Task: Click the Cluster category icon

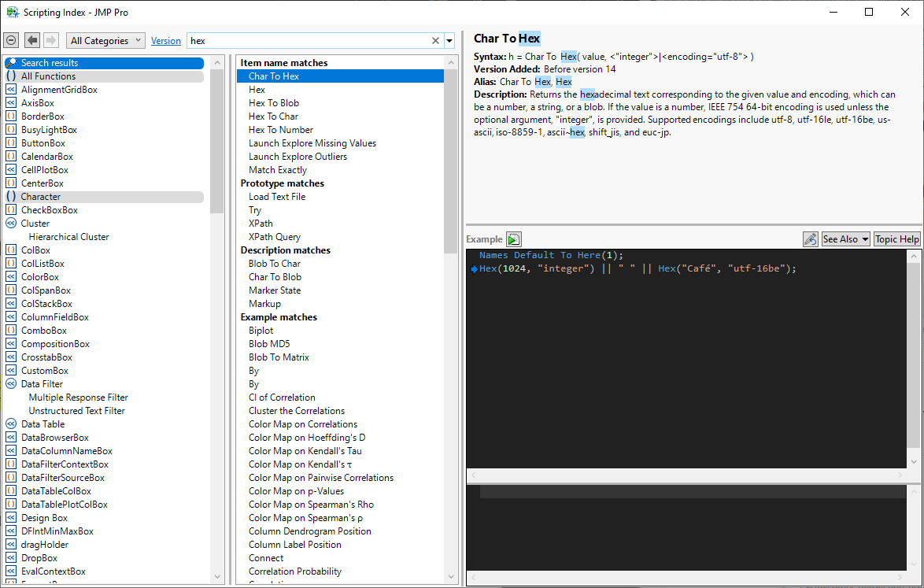Action: (x=11, y=224)
